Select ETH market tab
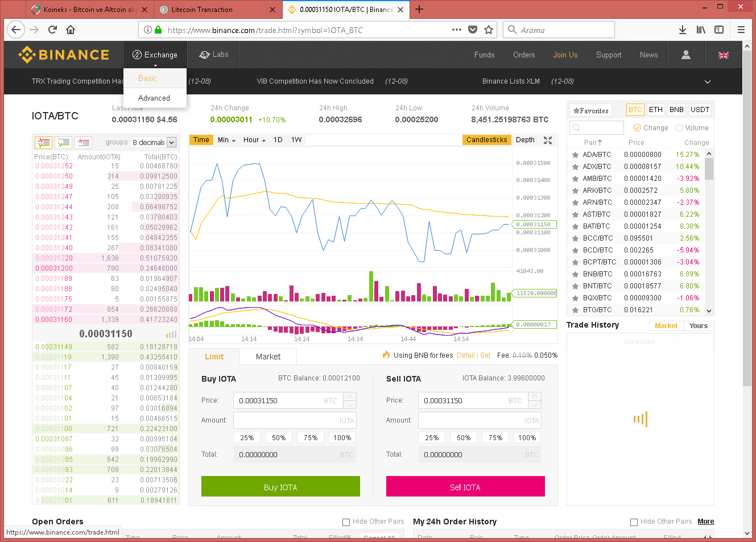This screenshot has width=756, height=542. [656, 110]
